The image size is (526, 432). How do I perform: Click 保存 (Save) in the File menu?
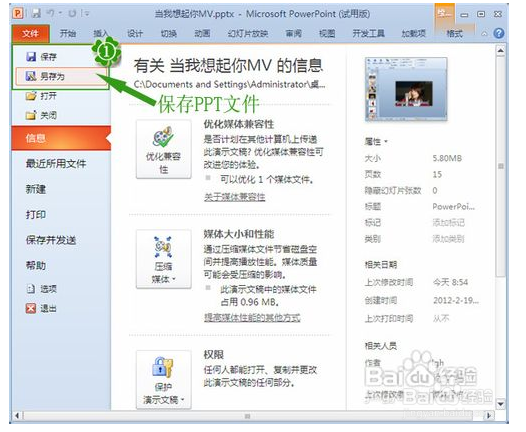[60, 57]
